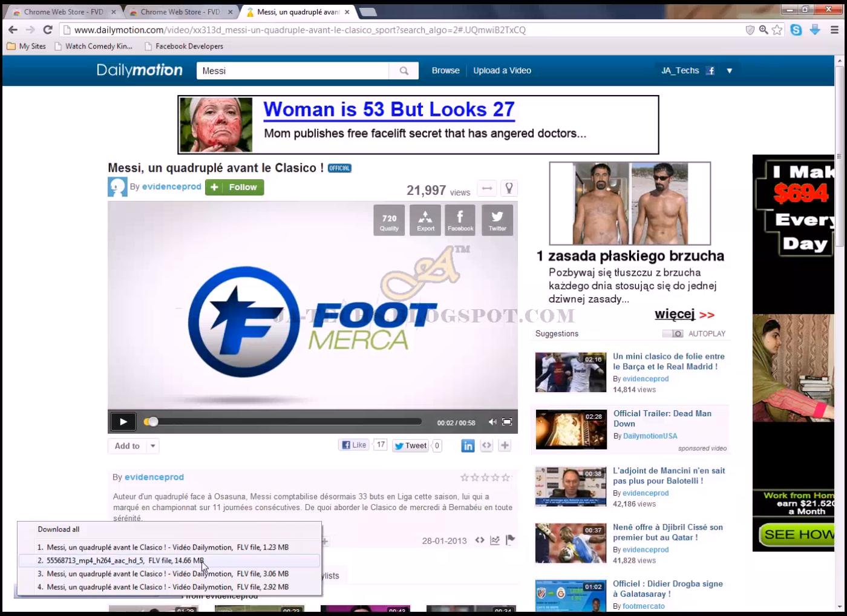Open the Dailymotion logo home link
The width and height of the screenshot is (847, 616).
point(140,70)
